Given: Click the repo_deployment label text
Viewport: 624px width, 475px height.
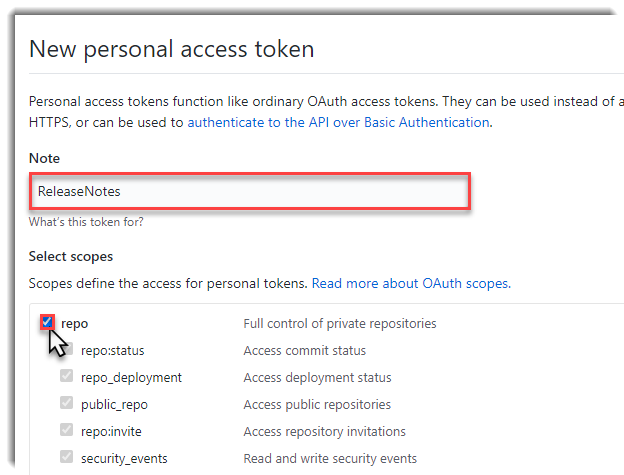Looking at the screenshot, I should coord(131,378).
